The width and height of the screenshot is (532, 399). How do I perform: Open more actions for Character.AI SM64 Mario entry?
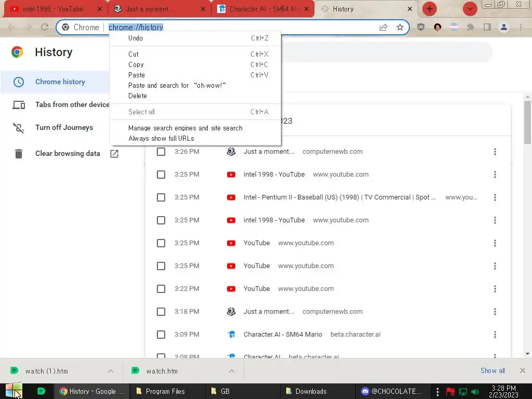495,335
